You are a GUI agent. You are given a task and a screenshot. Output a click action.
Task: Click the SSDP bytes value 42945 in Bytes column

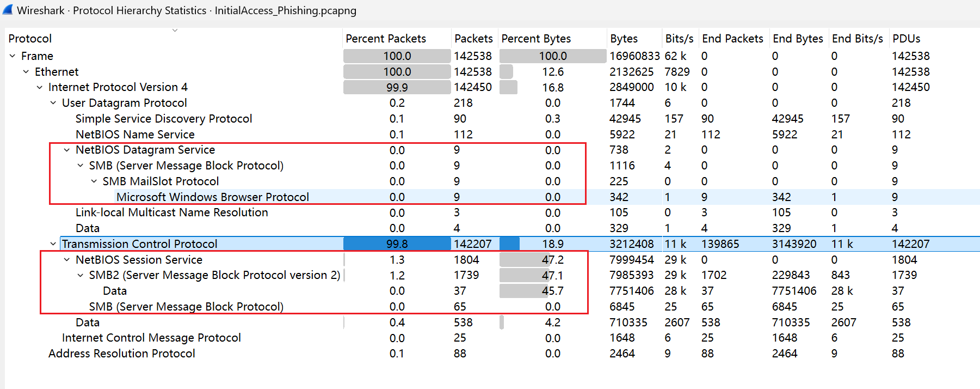(x=625, y=119)
